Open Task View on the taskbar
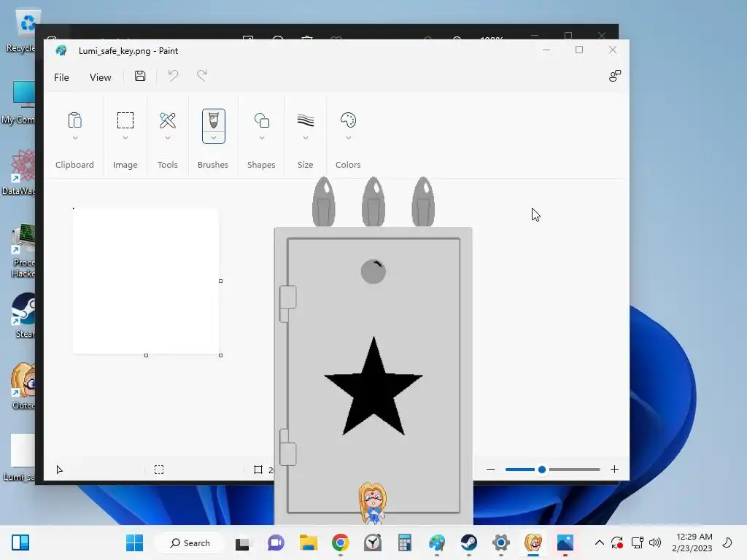747x560 pixels. [242, 543]
